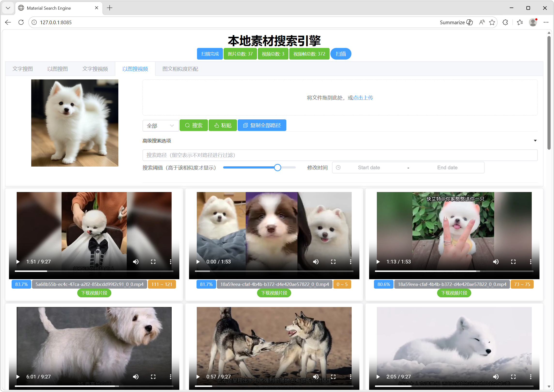
Task: Mute the 1:51 / 9:27 video
Action: 136,262
